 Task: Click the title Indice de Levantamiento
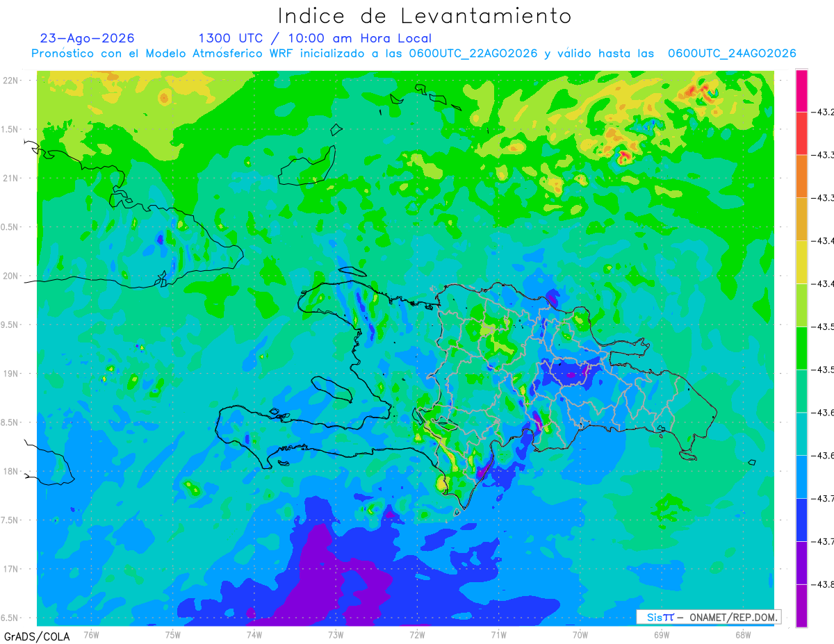[425, 16]
